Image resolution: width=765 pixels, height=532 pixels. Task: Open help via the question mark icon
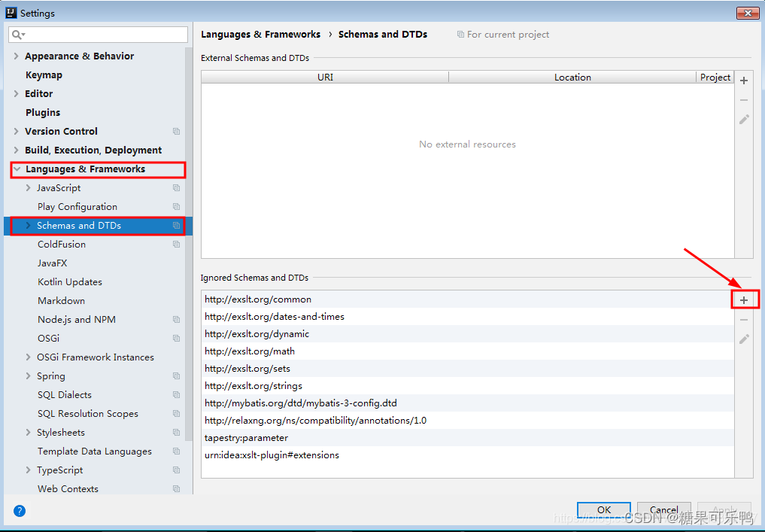19,510
